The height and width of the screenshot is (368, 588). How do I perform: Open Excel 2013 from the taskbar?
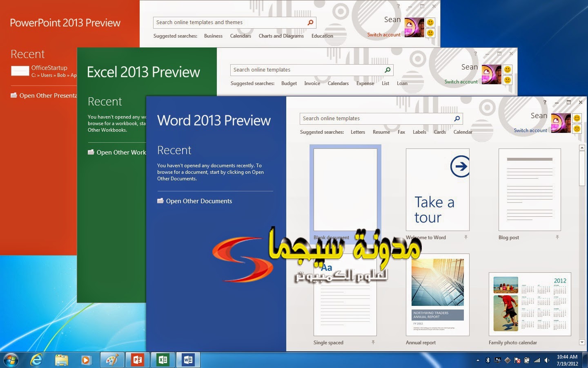click(163, 360)
